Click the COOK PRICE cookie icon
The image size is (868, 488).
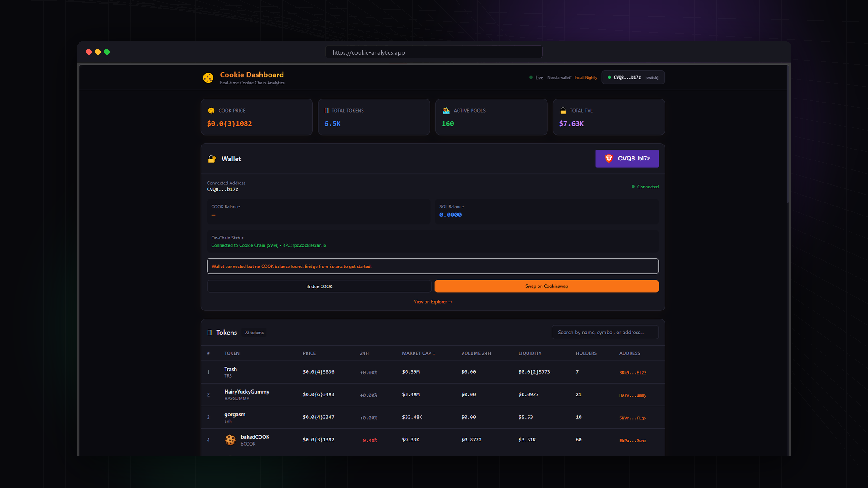(x=211, y=111)
